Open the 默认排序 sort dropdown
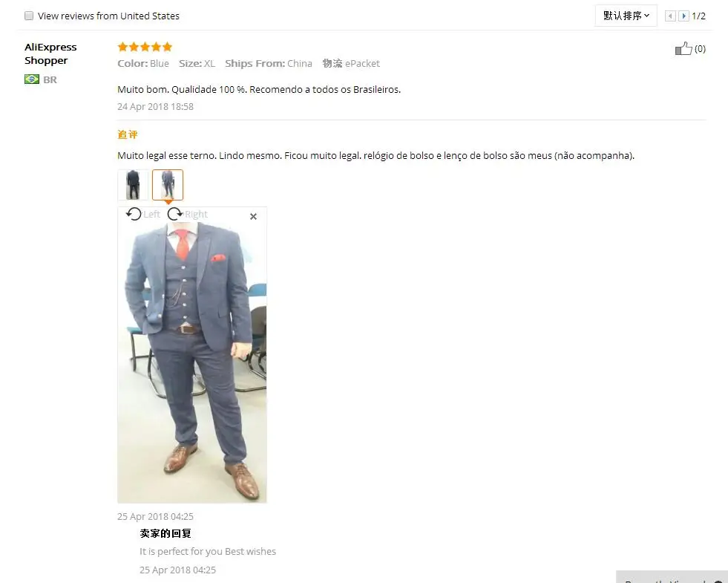The image size is (728, 583). [x=626, y=16]
